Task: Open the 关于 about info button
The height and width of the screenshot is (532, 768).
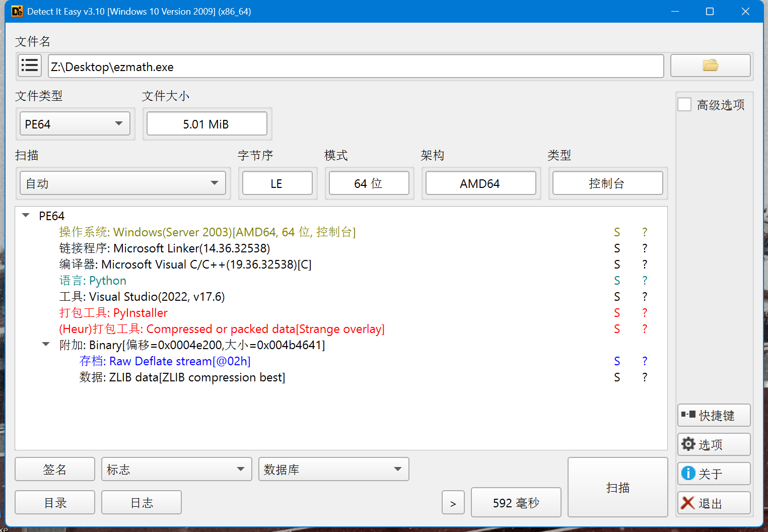Action: coord(714,474)
